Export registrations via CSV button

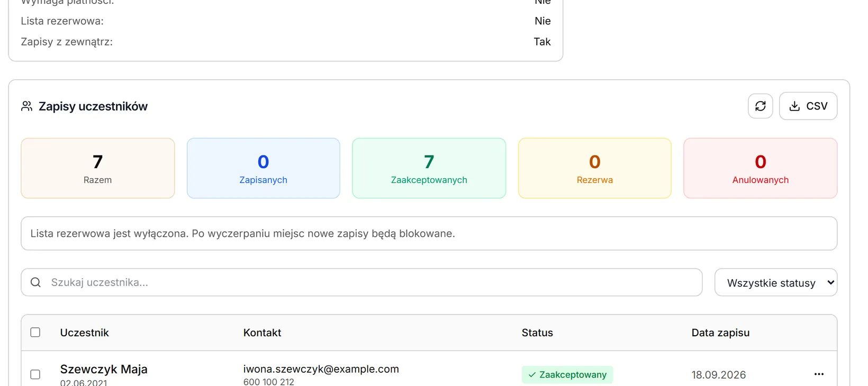[808, 106]
